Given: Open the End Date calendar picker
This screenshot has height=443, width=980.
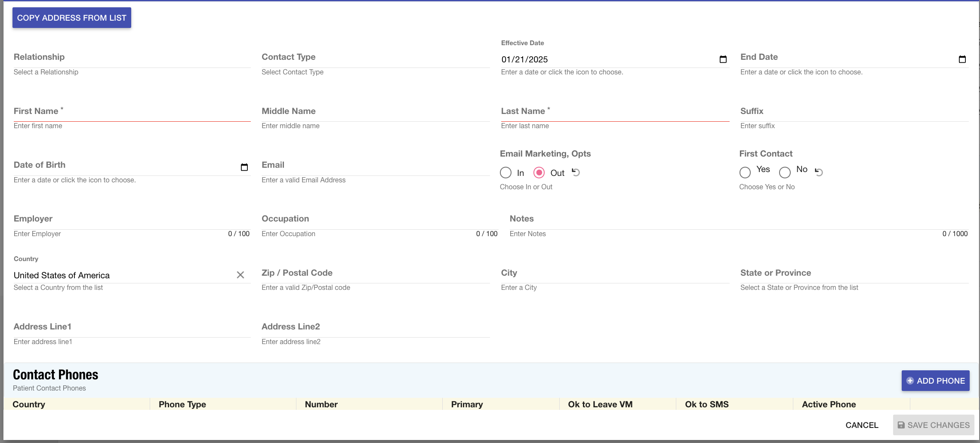Looking at the screenshot, I should [962, 59].
